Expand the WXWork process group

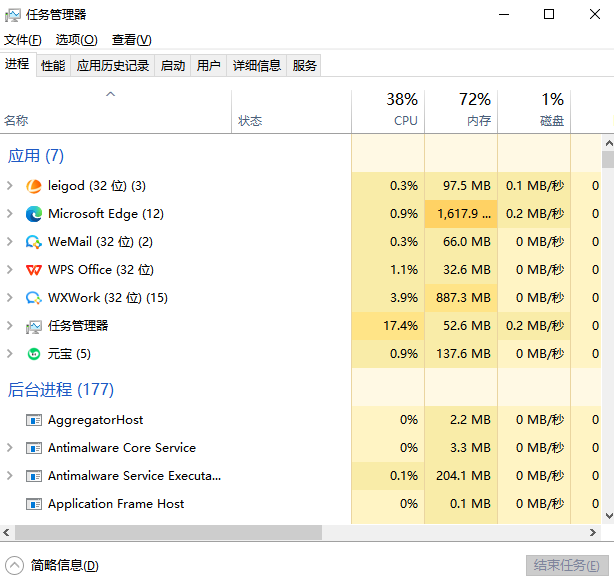pyautogui.click(x=10, y=298)
